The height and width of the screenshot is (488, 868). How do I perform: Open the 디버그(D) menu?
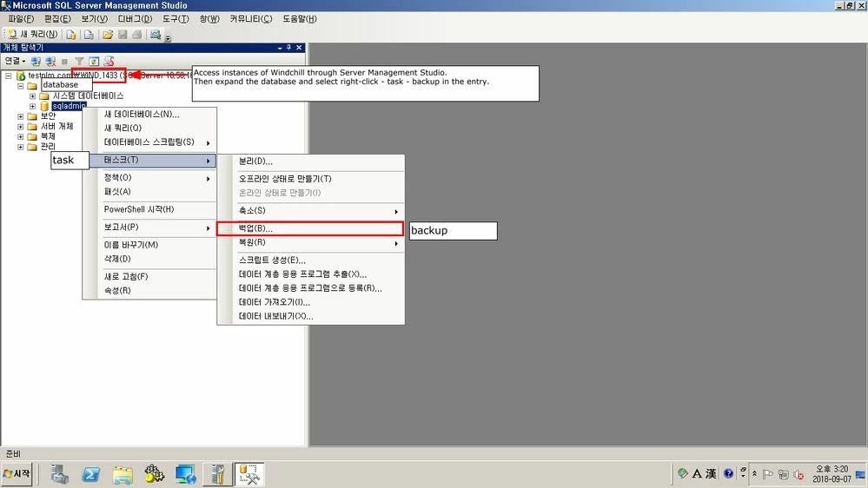point(135,19)
